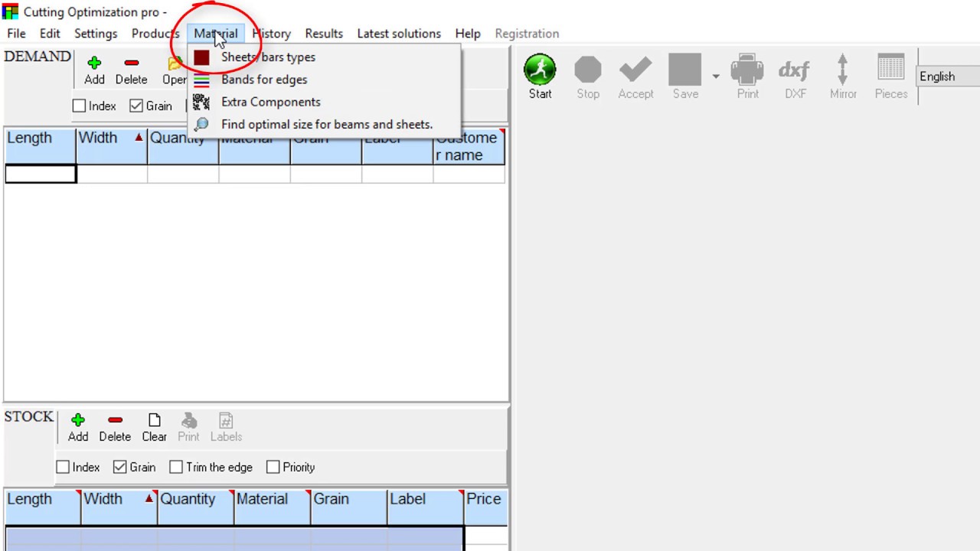Click the Labels icon in STOCK panel
This screenshot has width=980, height=551.
[x=226, y=420]
